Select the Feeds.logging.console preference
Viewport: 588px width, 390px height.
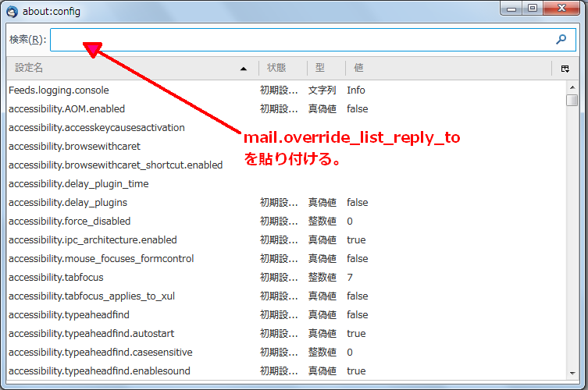coord(59,90)
